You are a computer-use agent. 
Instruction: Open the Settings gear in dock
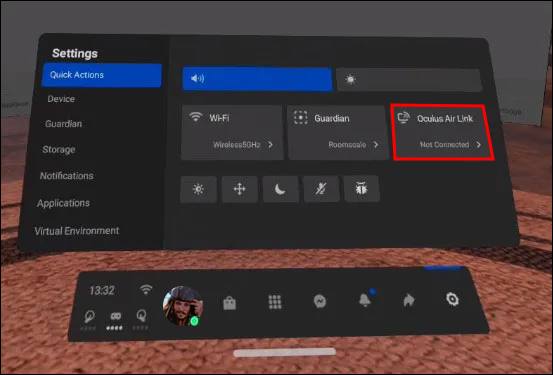tap(452, 299)
